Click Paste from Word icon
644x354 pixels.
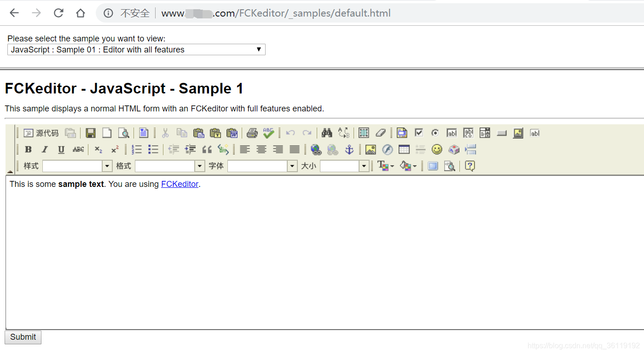tap(232, 133)
